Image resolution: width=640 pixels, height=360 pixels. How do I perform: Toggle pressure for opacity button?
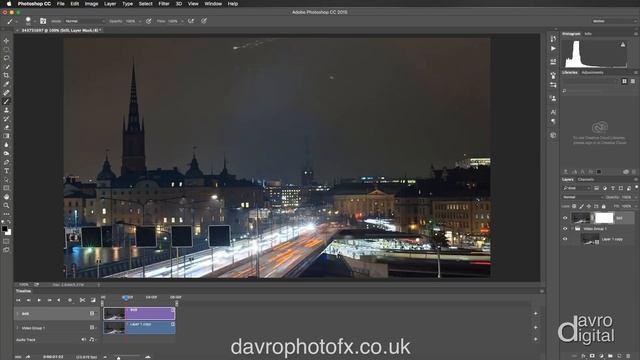tap(149, 21)
